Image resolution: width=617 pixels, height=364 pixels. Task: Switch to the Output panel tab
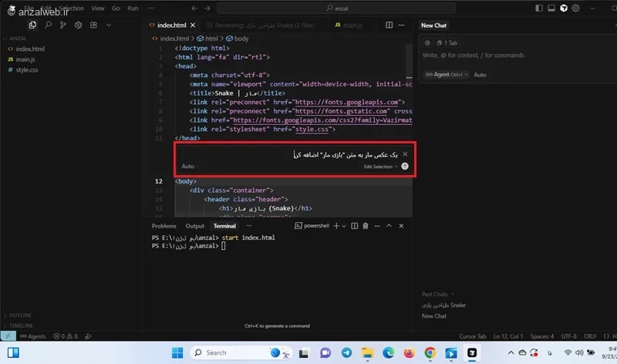click(195, 226)
